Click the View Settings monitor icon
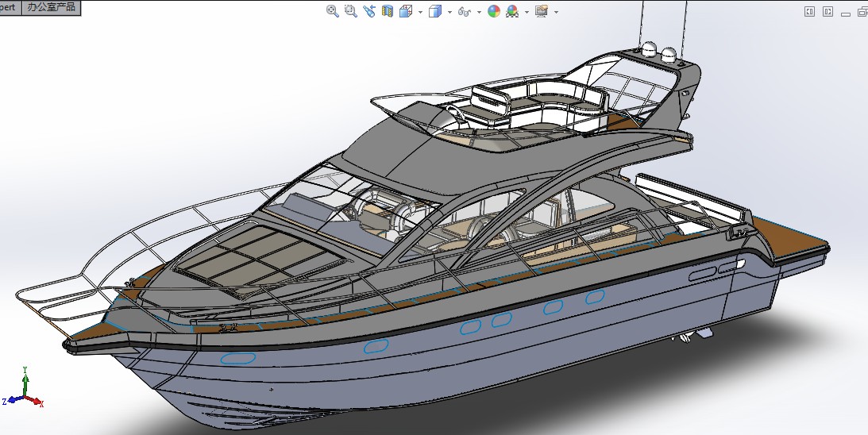 (x=542, y=11)
